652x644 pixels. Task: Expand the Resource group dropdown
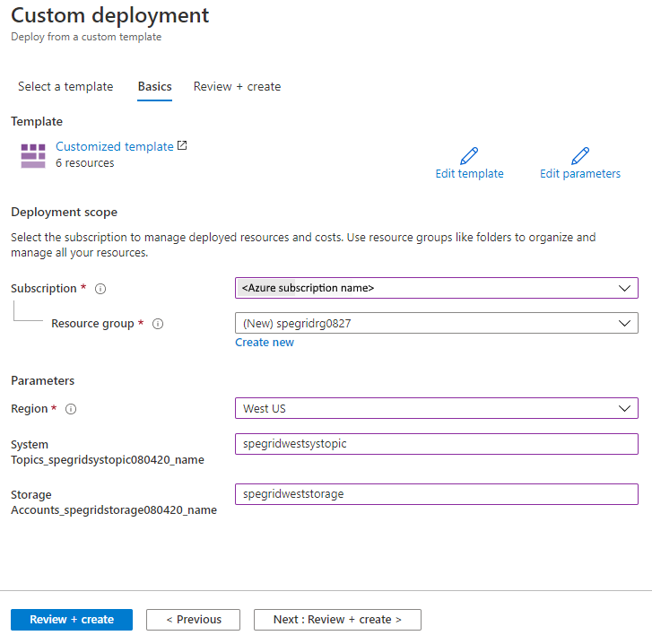click(x=436, y=323)
